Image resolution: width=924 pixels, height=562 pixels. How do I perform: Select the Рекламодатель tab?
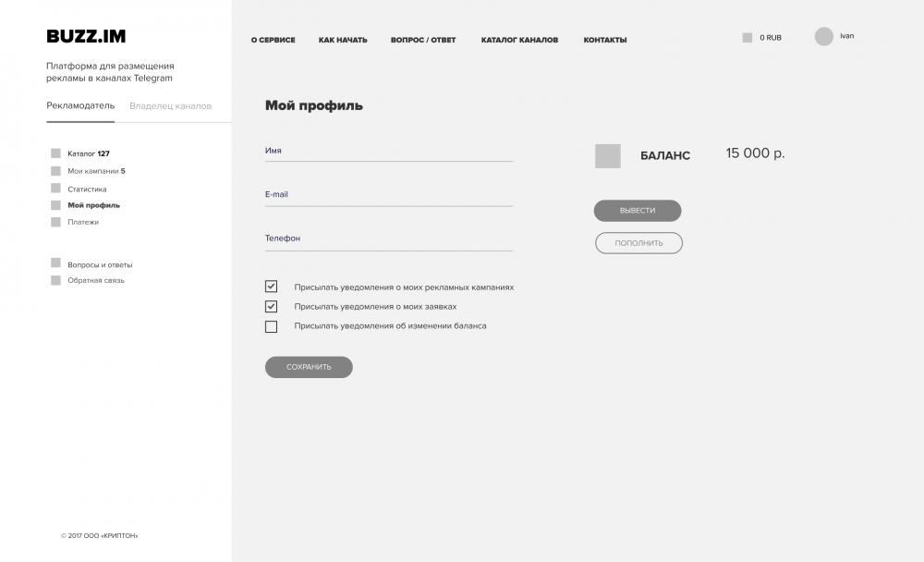click(x=80, y=105)
